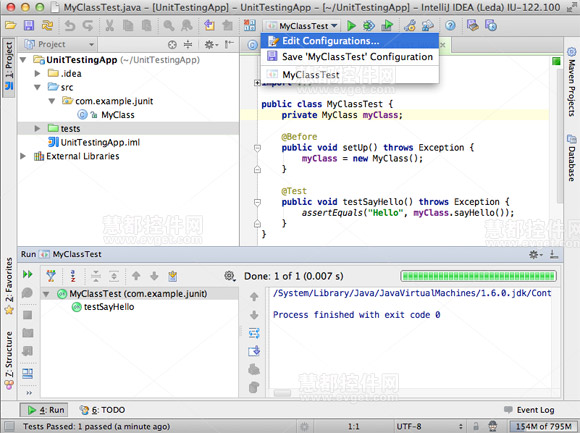Export test results icon
580x433 pixels.
[173, 276]
